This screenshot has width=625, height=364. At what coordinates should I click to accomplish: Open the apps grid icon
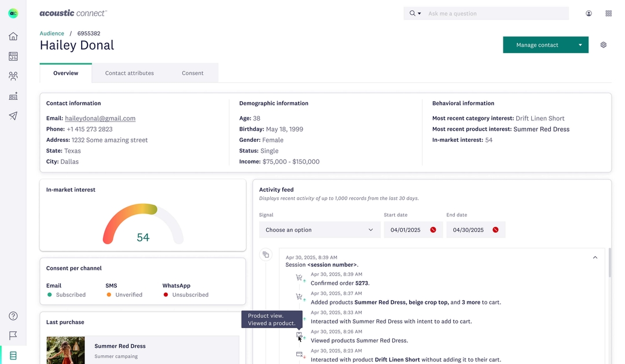pos(608,13)
